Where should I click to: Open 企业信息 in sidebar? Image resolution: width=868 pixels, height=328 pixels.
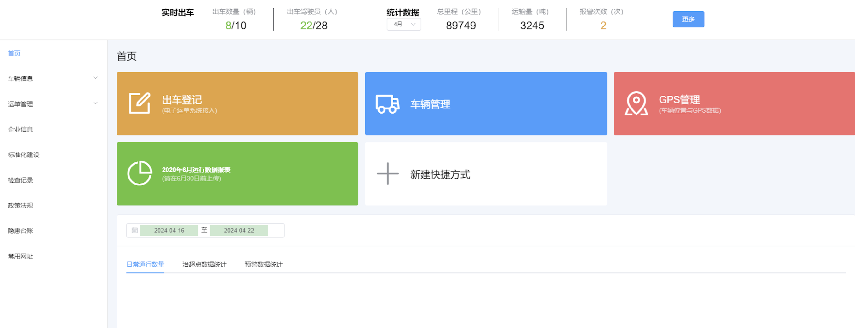point(20,129)
